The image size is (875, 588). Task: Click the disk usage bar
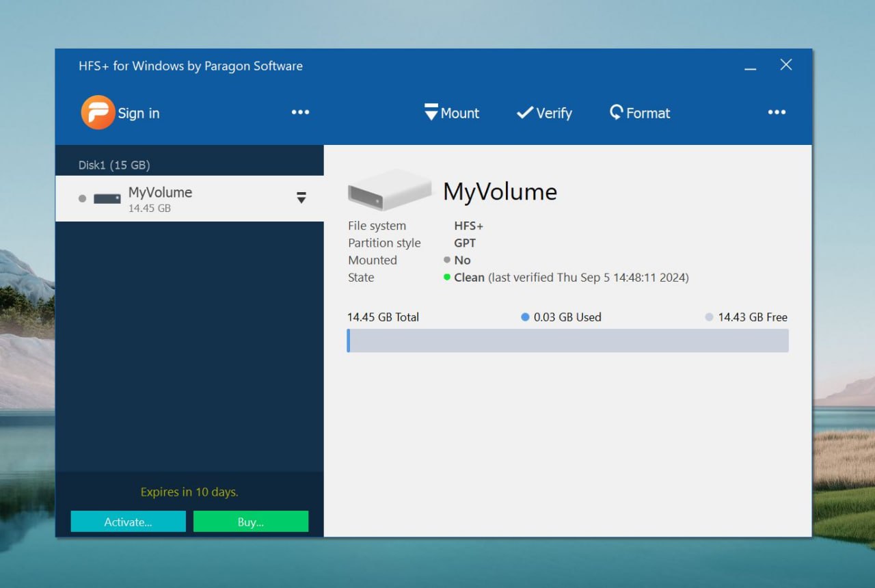(567, 340)
